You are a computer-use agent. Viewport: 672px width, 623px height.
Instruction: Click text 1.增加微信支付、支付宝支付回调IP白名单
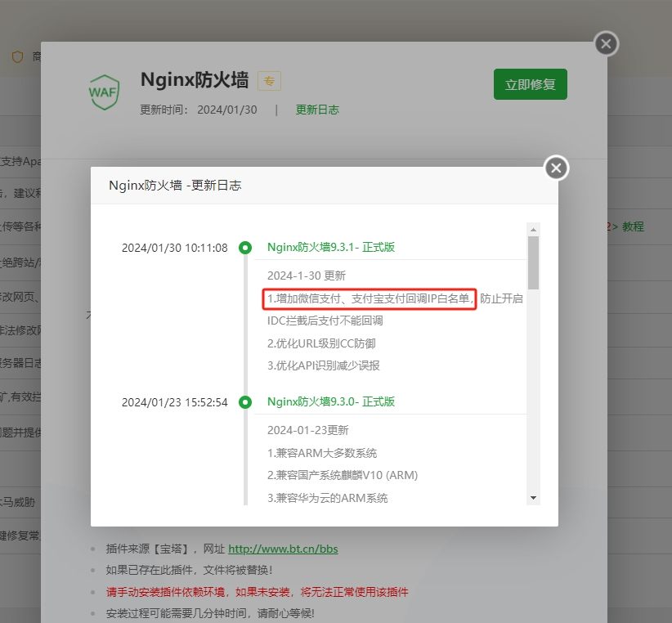coord(370,298)
